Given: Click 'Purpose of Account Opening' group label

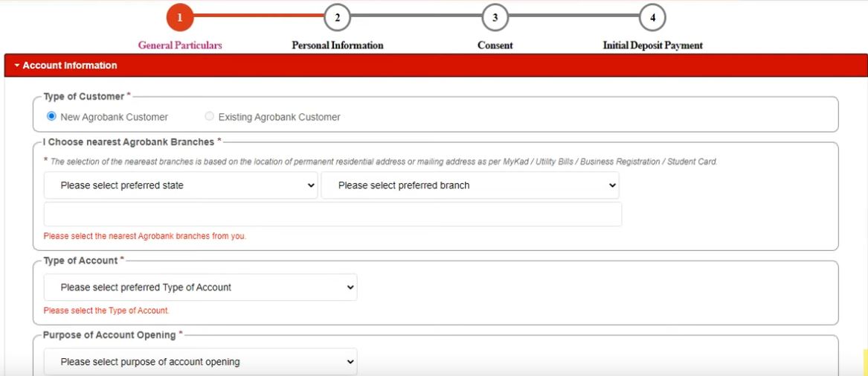Looking at the screenshot, I should tap(109, 335).
